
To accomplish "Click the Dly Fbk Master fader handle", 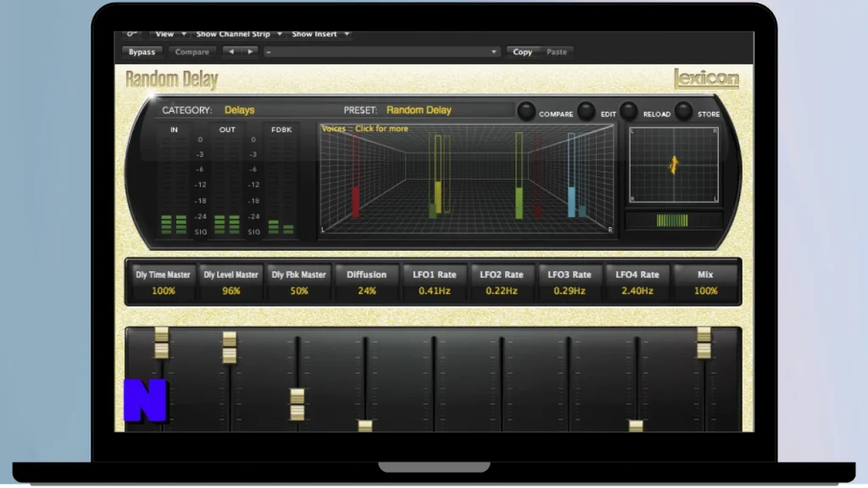I will [298, 404].
